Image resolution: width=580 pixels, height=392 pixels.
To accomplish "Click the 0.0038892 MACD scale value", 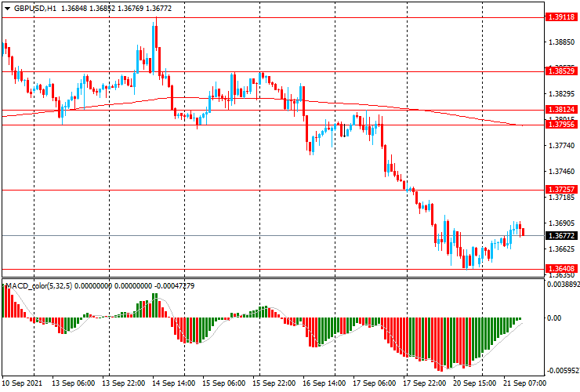I will point(563,285).
